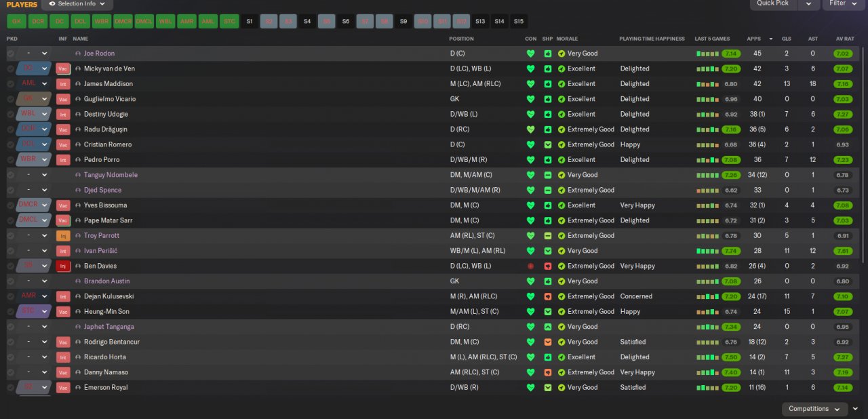
Task: Click profile icon next to Japhet Tanganga
Action: (x=78, y=327)
